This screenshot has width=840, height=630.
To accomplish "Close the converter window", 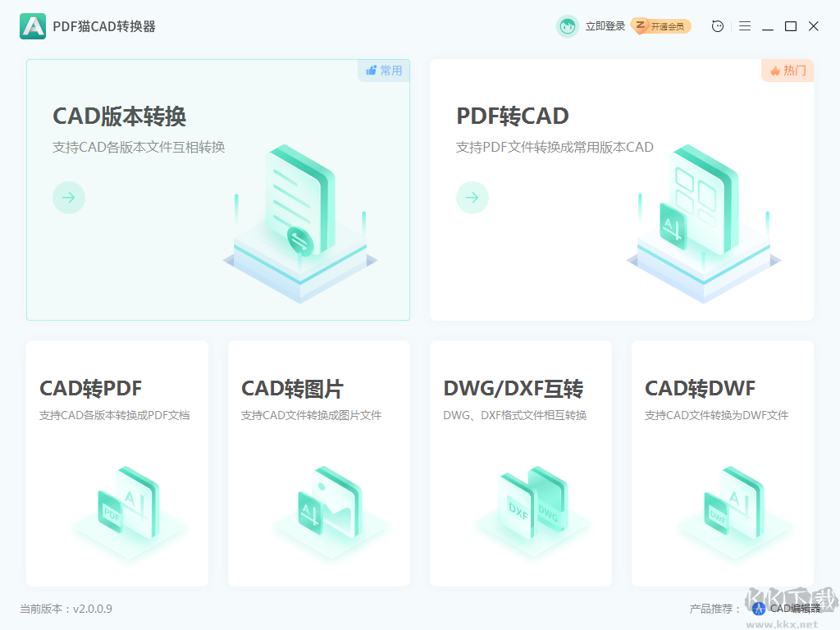I will (813, 26).
